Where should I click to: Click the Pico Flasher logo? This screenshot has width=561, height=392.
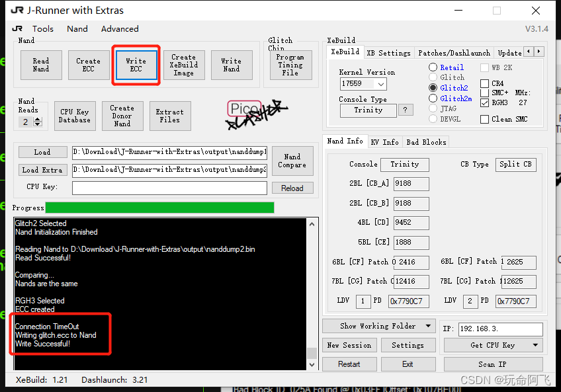tap(257, 114)
